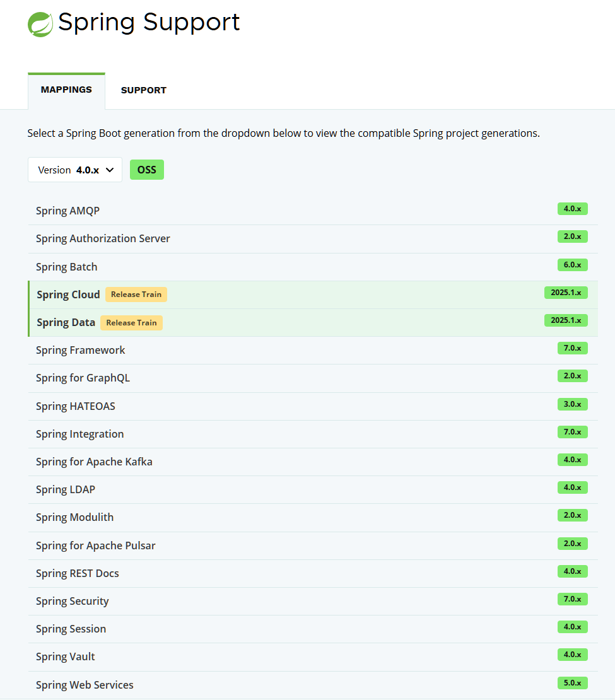
Task: Select the Spring REST Docs entry
Action: (x=313, y=574)
